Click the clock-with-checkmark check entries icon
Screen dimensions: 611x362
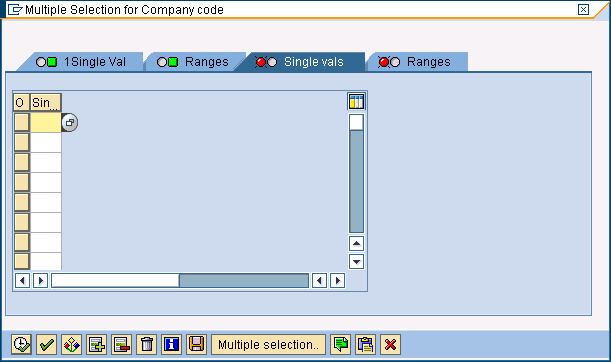coord(21,344)
